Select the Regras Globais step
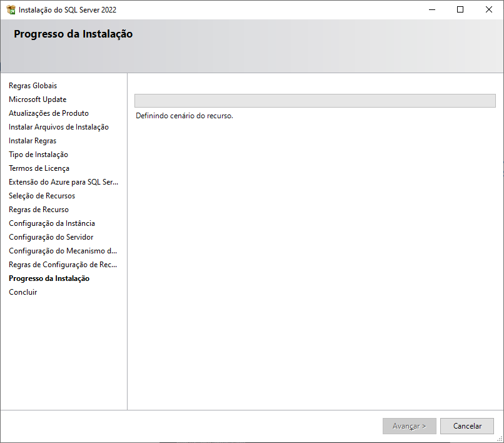This screenshot has height=443, width=504. [x=33, y=86]
